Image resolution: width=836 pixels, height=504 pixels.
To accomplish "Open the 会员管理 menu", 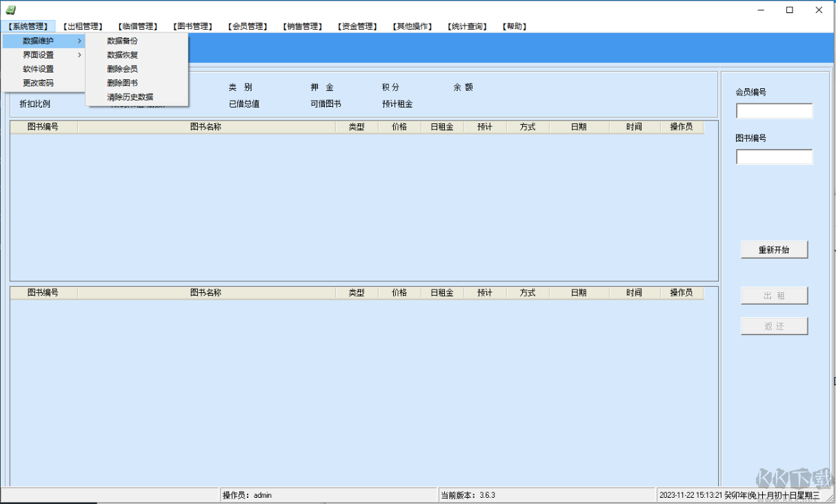I will point(248,26).
